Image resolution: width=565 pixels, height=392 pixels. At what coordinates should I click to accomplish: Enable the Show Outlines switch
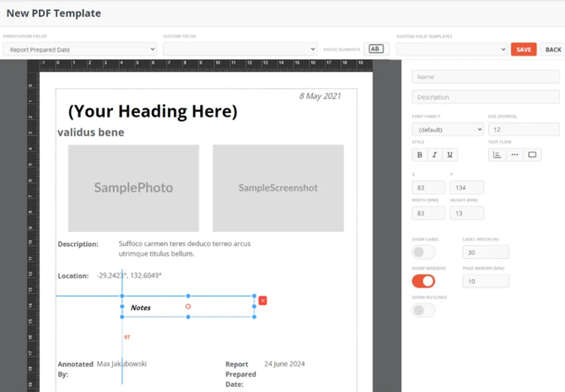click(423, 310)
